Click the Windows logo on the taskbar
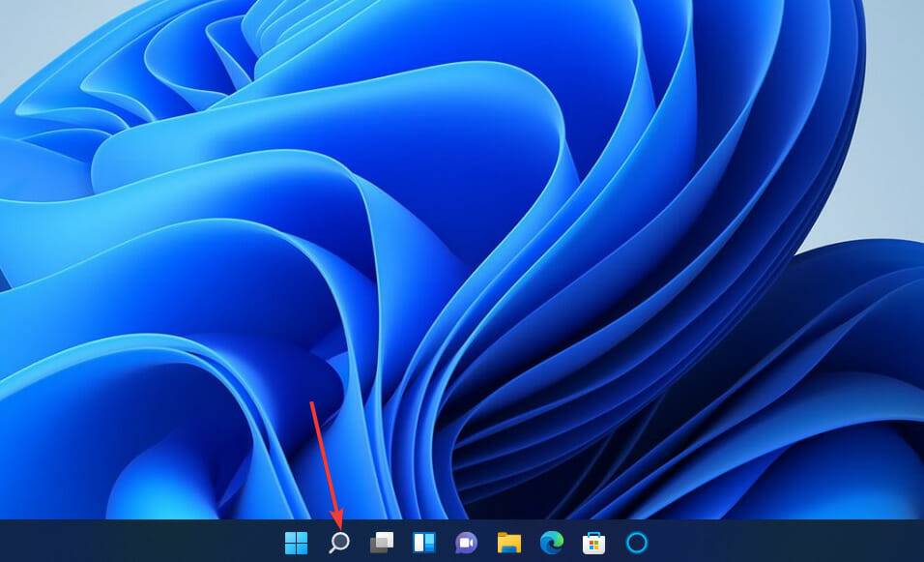The height and width of the screenshot is (562, 924). coord(294,542)
